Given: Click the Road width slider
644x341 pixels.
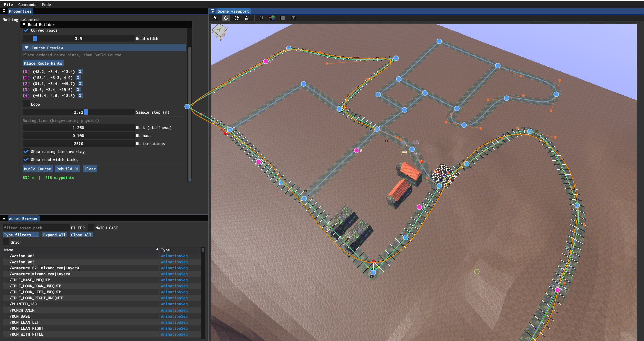Looking at the screenshot, I should tap(78, 39).
